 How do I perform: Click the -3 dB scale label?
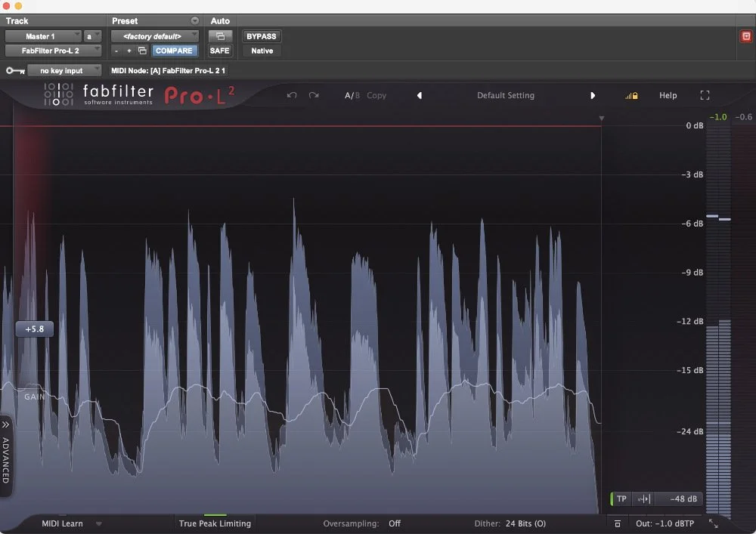[x=692, y=174]
